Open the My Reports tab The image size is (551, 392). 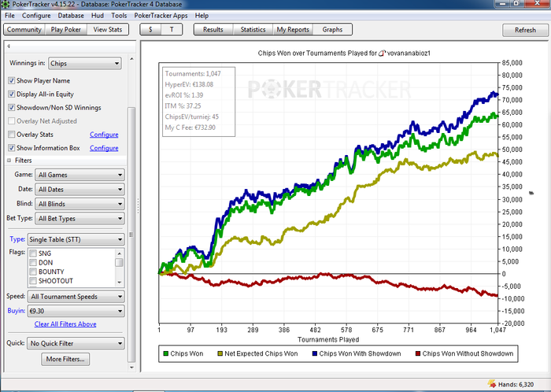pos(293,29)
